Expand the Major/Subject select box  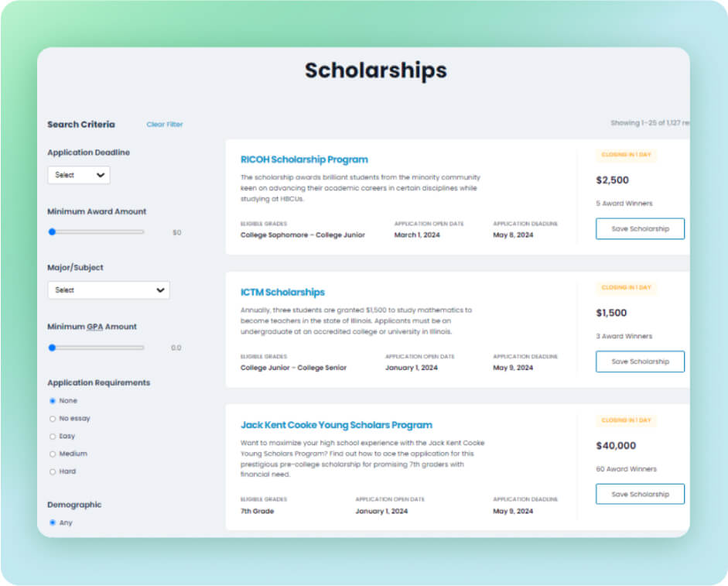coord(108,290)
